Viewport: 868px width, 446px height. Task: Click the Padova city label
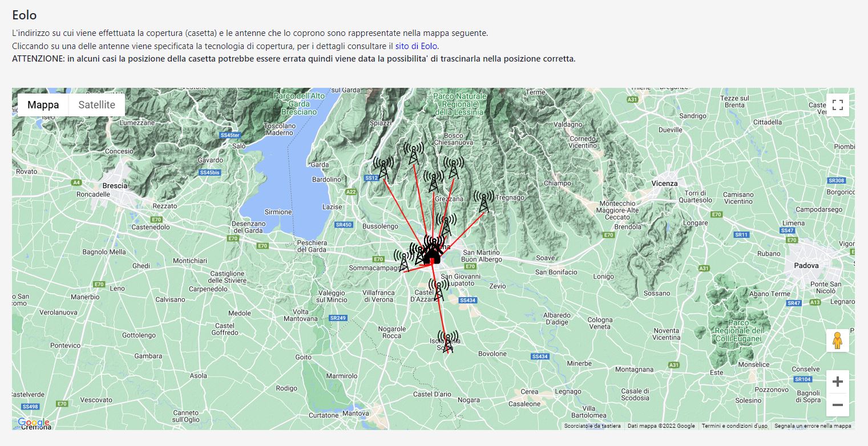click(x=806, y=265)
